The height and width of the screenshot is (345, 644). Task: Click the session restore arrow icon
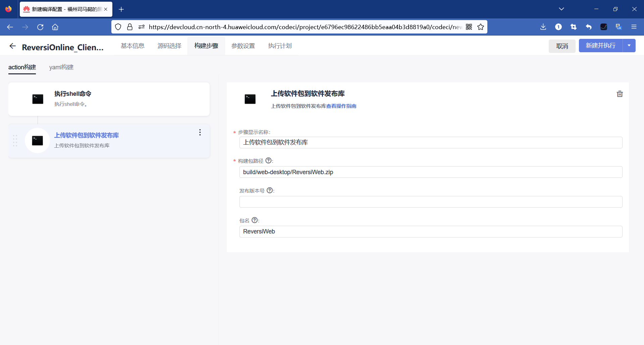tap(589, 27)
